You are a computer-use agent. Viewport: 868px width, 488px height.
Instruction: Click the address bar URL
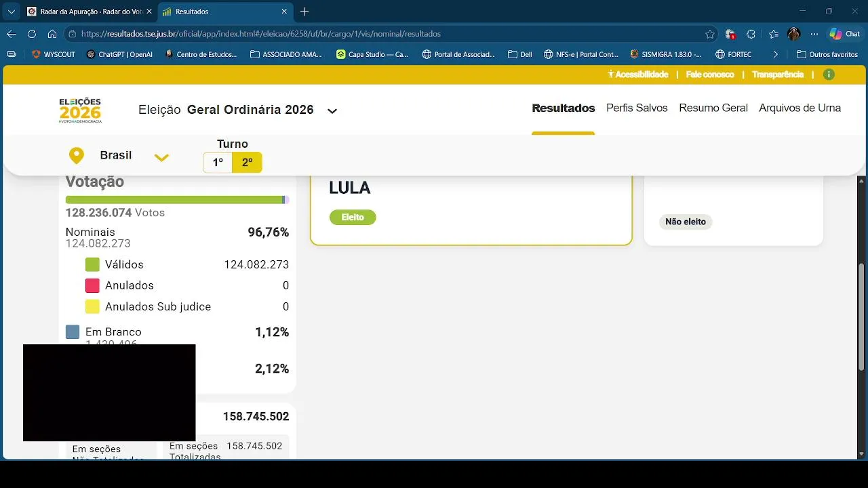pos(261,34)
